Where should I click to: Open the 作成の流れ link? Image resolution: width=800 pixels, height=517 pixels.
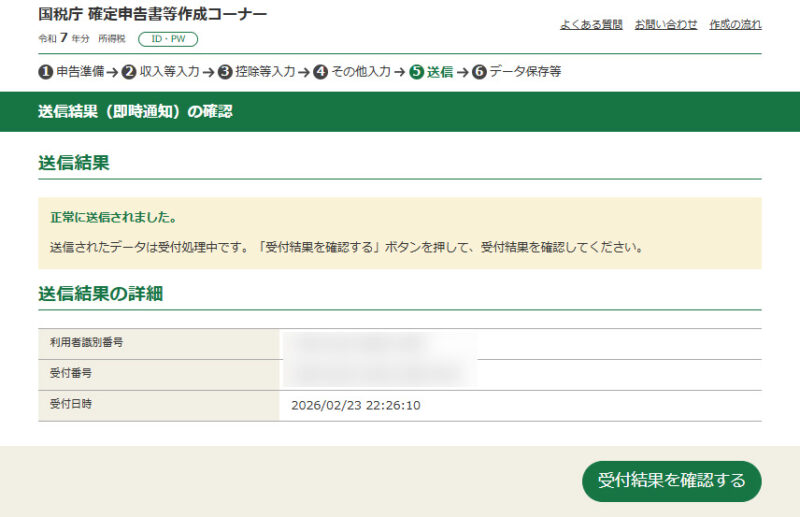point(735,24)
